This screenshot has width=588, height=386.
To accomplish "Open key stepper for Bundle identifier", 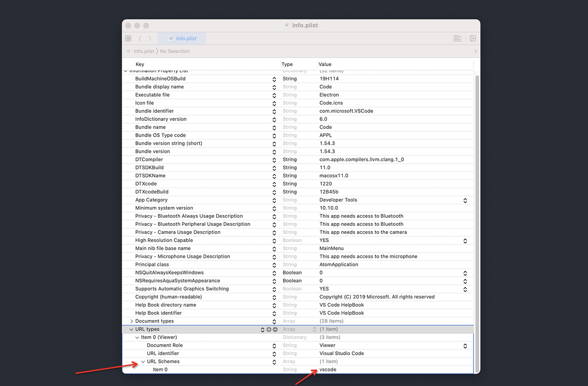I will coord(274,112).
